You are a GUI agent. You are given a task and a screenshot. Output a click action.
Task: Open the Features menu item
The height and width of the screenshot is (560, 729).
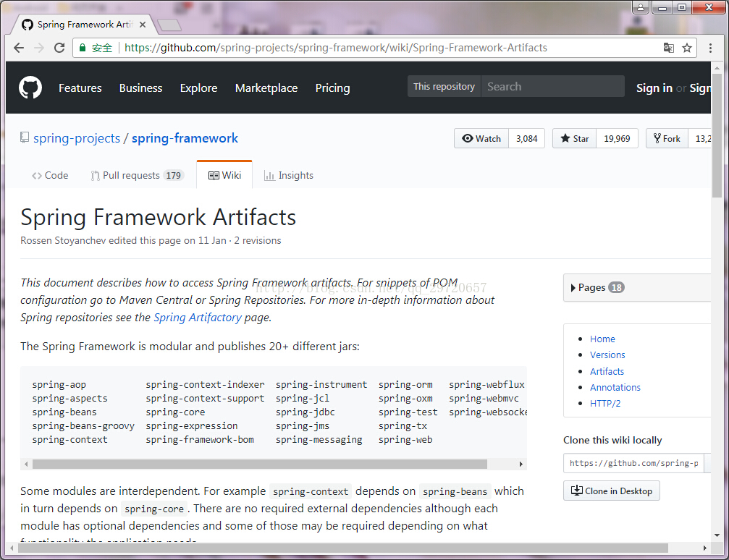pos(80,88)
